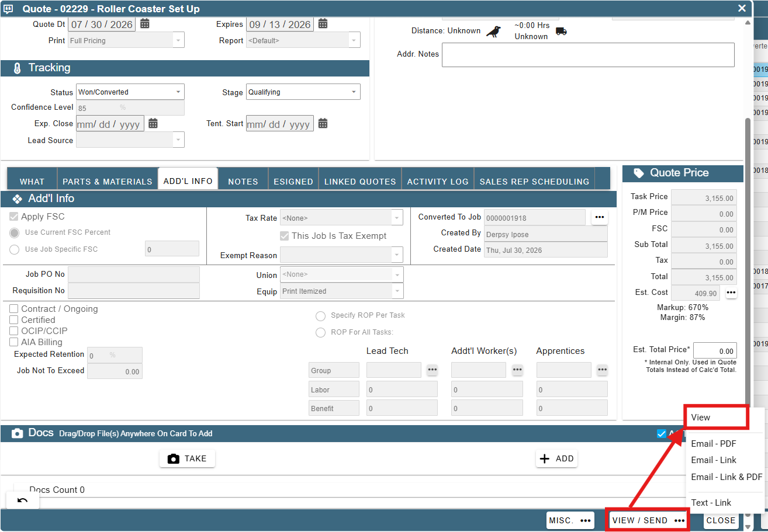
Task: Click the Job PO No field
Action: coord(134,274)
